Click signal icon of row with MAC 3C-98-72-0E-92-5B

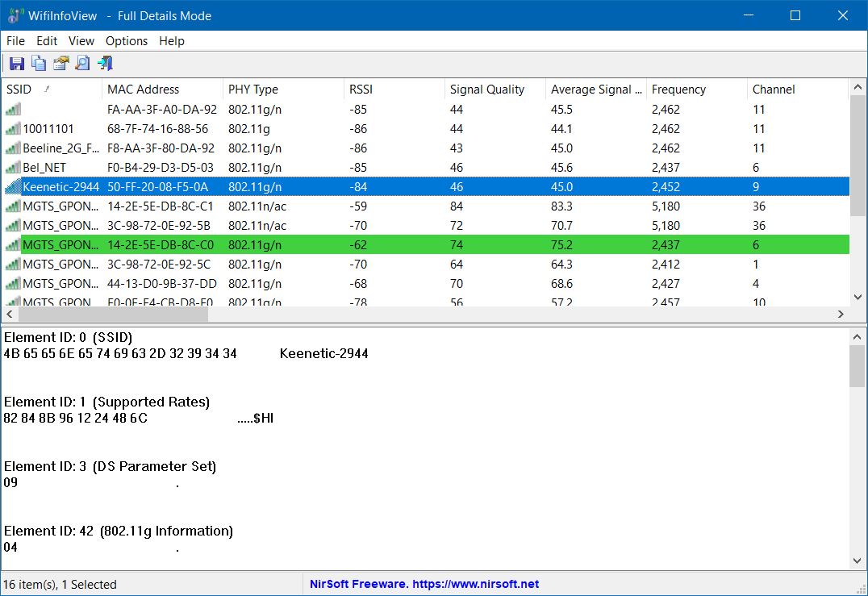(x=13, y=226)
